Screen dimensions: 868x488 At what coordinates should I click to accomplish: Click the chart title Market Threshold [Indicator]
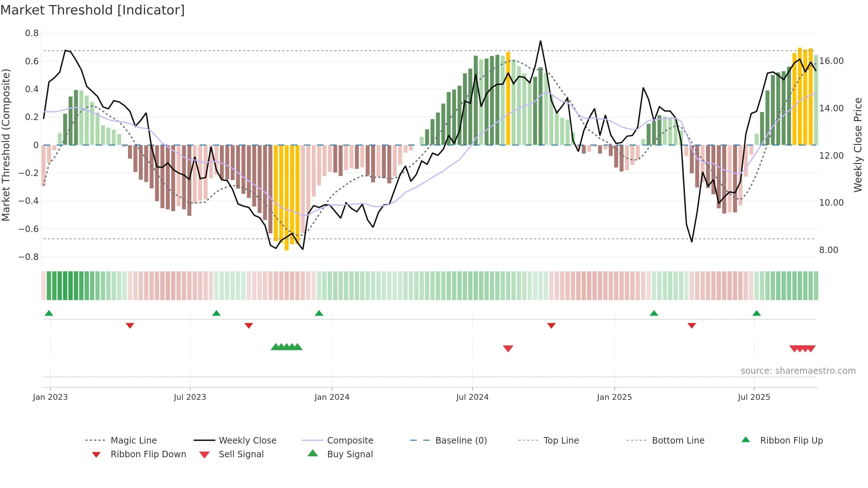pos(93,10)
